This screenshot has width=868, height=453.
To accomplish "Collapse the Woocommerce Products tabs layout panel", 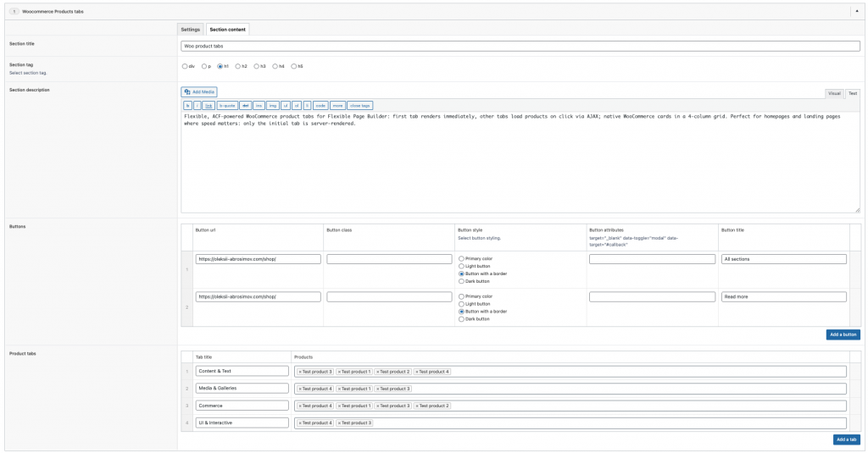I will pyautogui.click(x=857, y=11).
